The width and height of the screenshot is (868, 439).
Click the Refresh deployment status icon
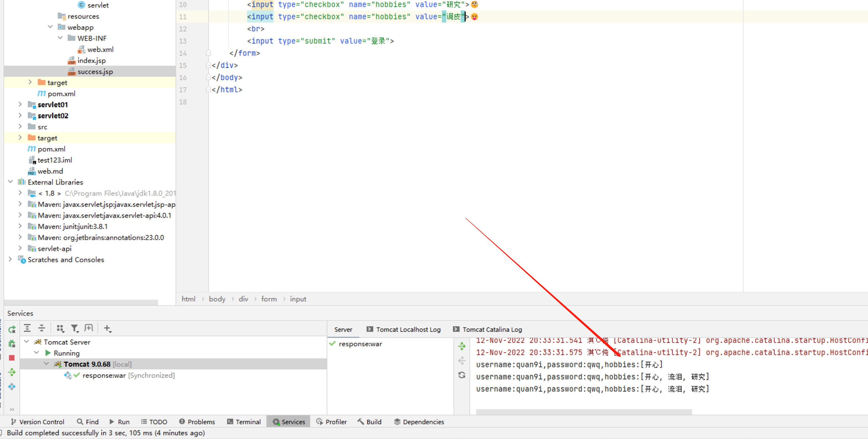tap(462, 375)
